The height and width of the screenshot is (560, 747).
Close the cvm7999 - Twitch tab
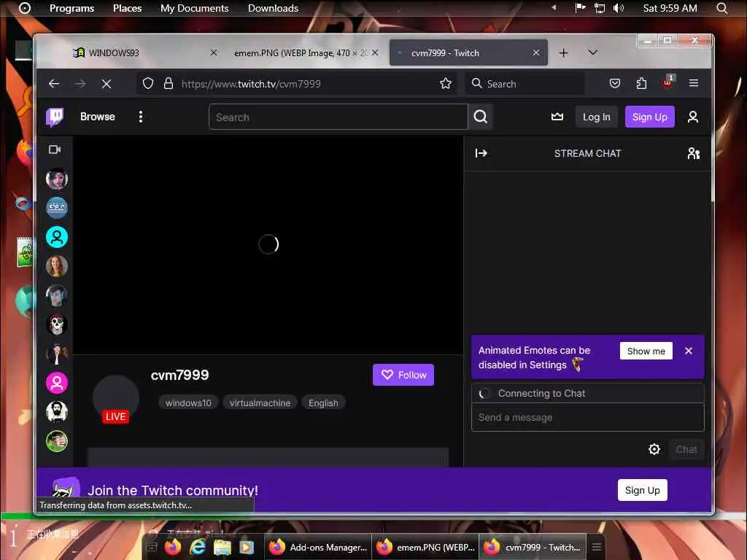click(536, 52)
